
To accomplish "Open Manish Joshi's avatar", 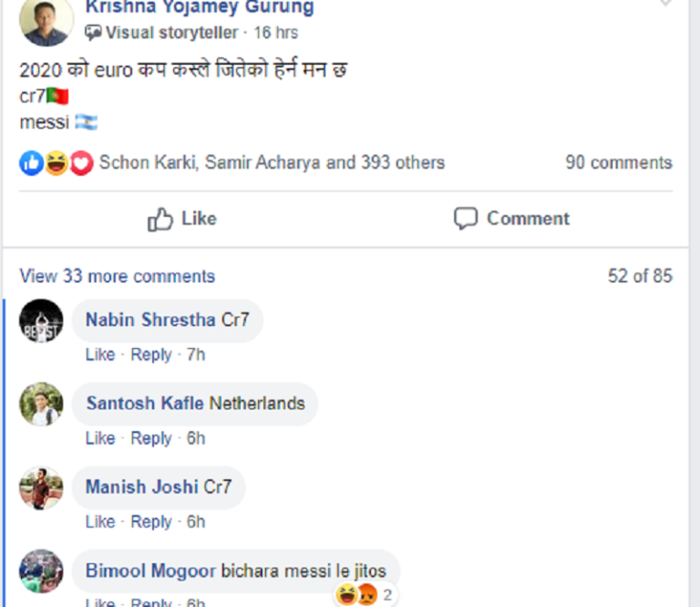I will coord(42,489).
